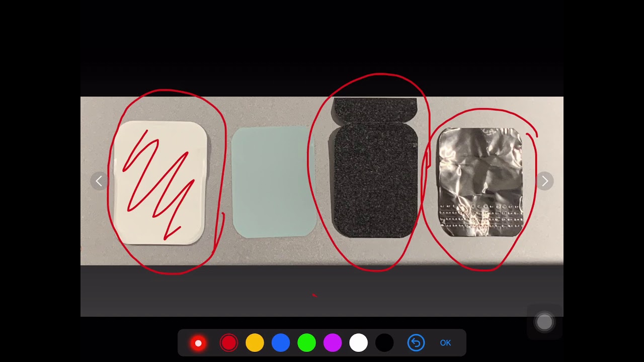Image resolution: width=644 pixels, height=362 pixels.
Task: Confirm the annotation with OK
Action: click(445, 343)
